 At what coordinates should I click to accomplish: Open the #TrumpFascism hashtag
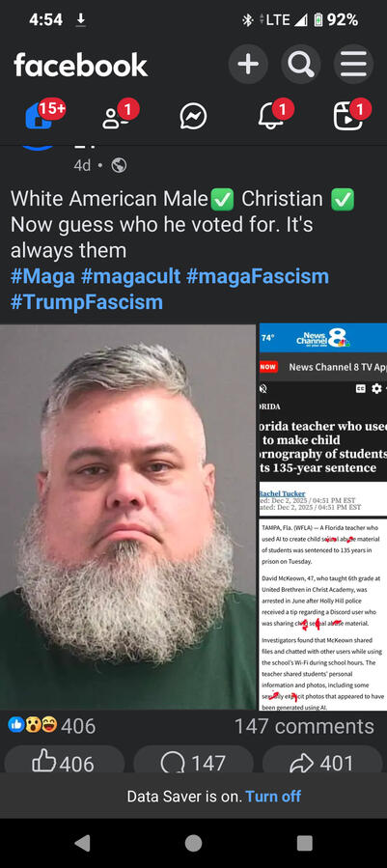[x=86, y=302]
